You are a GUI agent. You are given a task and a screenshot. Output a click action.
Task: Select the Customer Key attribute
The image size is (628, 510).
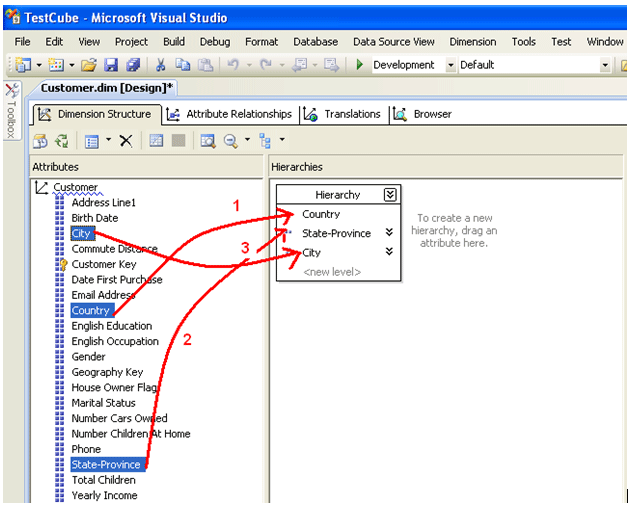click(104, 264)
